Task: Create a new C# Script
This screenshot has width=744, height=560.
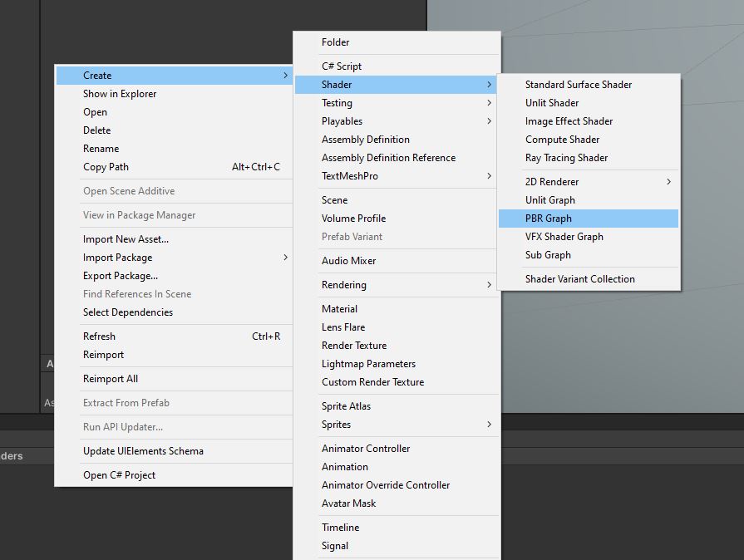Action: 343,66
